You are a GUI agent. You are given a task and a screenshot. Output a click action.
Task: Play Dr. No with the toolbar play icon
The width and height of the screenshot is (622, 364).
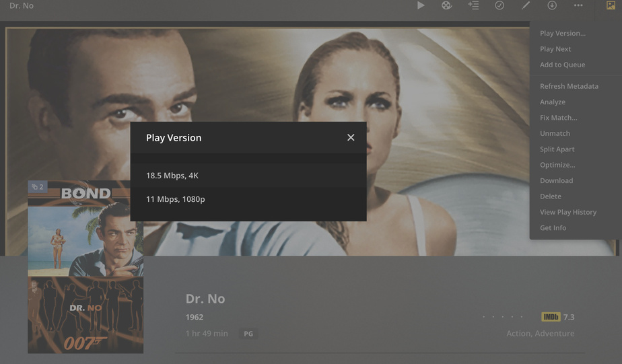click(421, 5)
